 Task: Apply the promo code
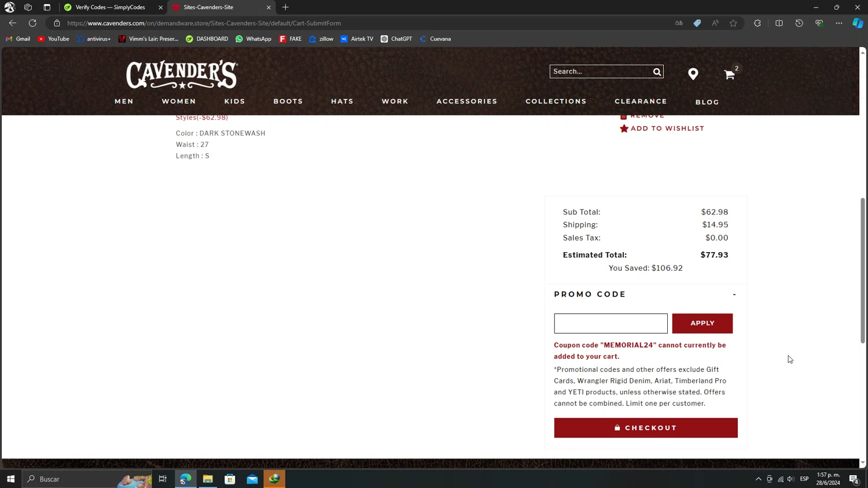point(702,323)
